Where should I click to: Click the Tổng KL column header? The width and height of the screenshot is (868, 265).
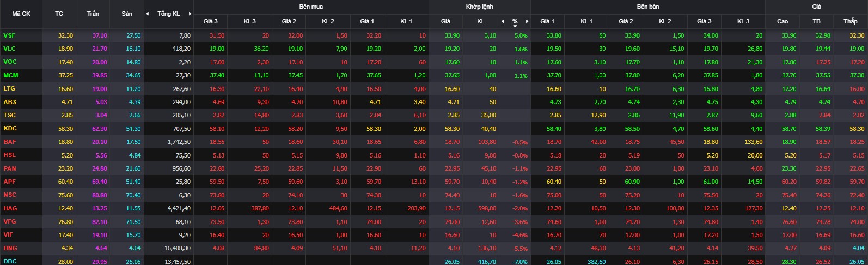pyautogui.click(x=169, y=14)
